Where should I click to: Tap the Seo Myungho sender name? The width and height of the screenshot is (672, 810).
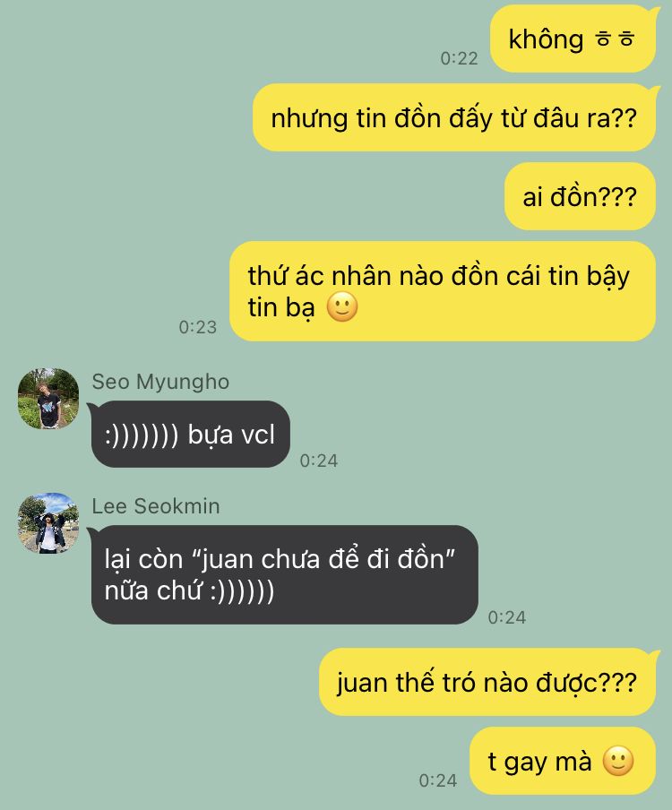point(160,383)
